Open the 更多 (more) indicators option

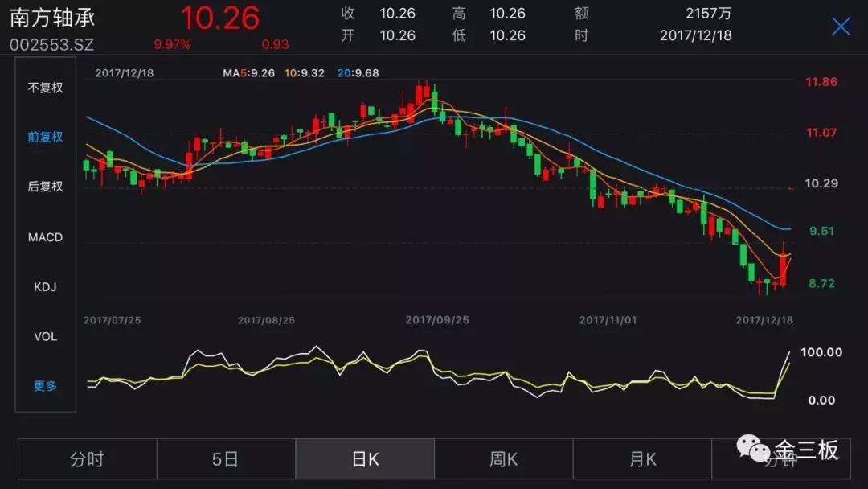coord(44,386)
